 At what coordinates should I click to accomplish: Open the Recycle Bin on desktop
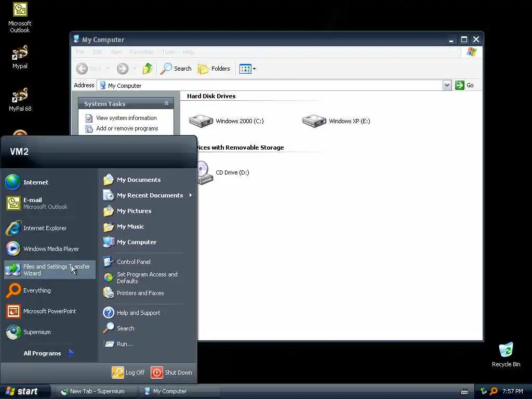pyautogui.click(x=506, y=355)
